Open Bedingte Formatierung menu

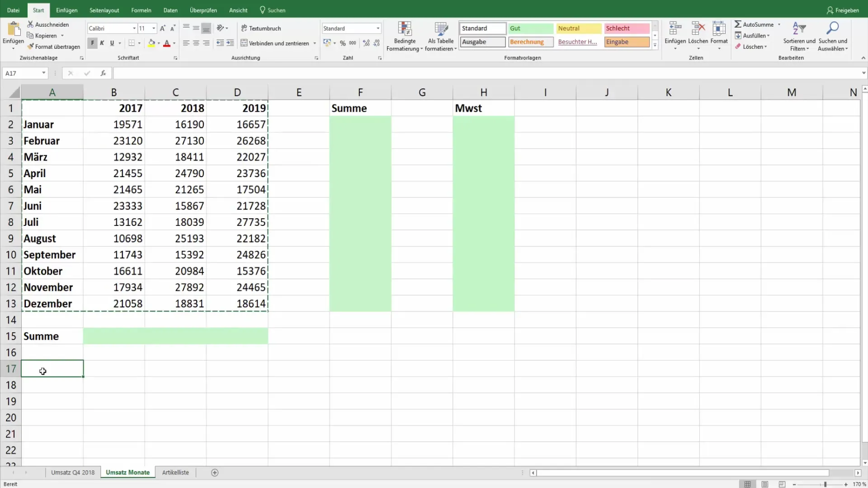[x=405, y=36]
